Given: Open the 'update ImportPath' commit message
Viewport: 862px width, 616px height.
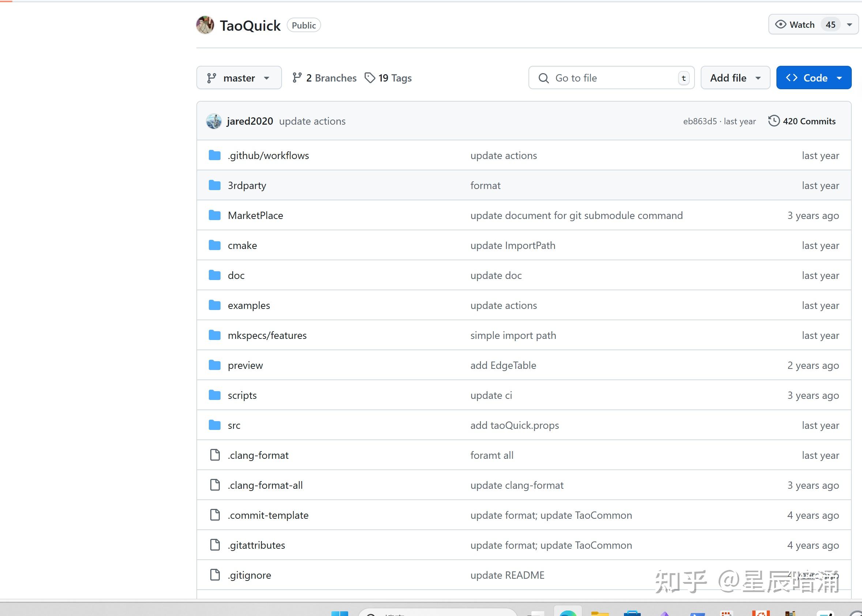Looking at the screenshot, I should pyautogui.click(x=513, y=245).
